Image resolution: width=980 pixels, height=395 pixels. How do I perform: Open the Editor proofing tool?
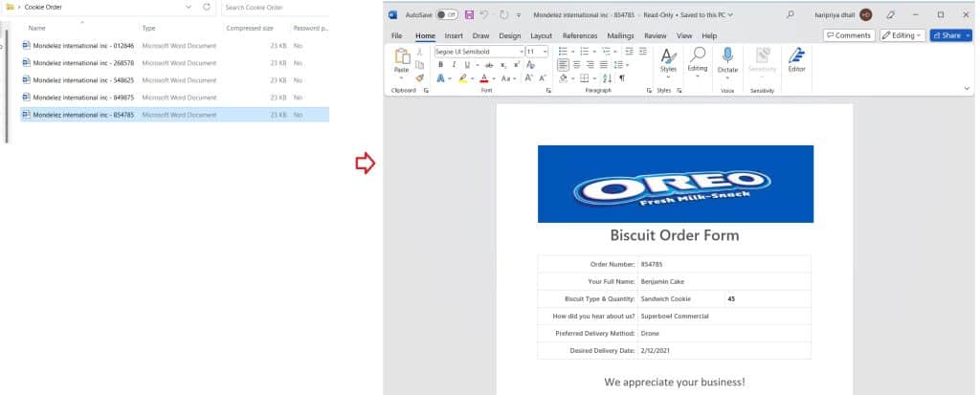tap(796, 60)
